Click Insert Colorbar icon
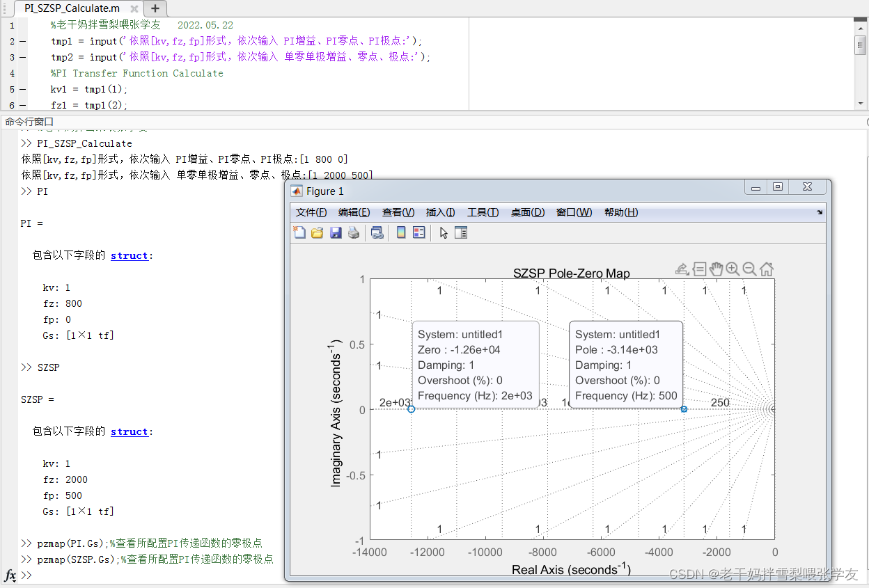This screenshot has height=588, width=869. point(401,233)
